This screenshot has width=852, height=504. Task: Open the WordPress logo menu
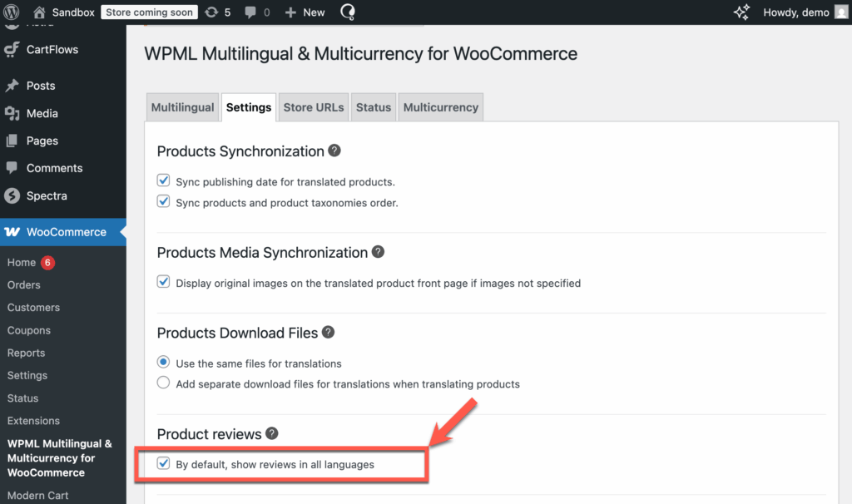(x=11, y=12)
